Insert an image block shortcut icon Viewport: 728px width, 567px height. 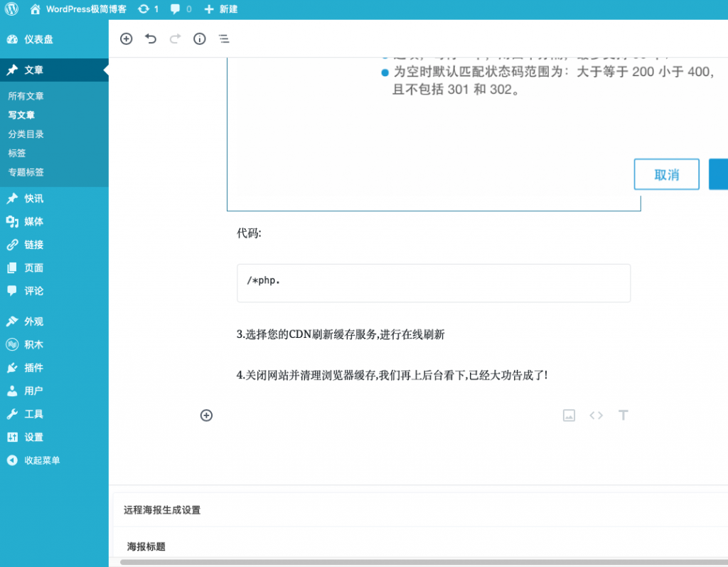pyautogui.click(x=569, y=415)
